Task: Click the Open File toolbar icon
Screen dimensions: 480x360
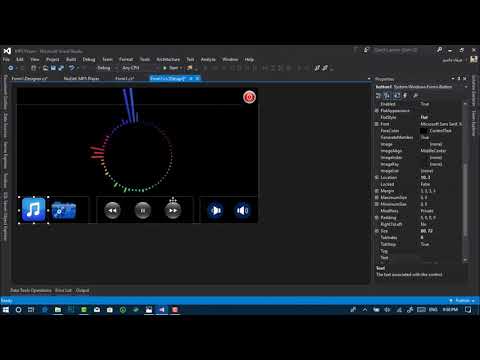Action: (45, 68)
